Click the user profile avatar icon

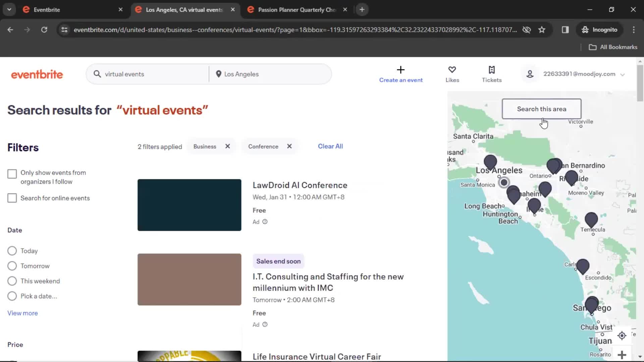530,74
